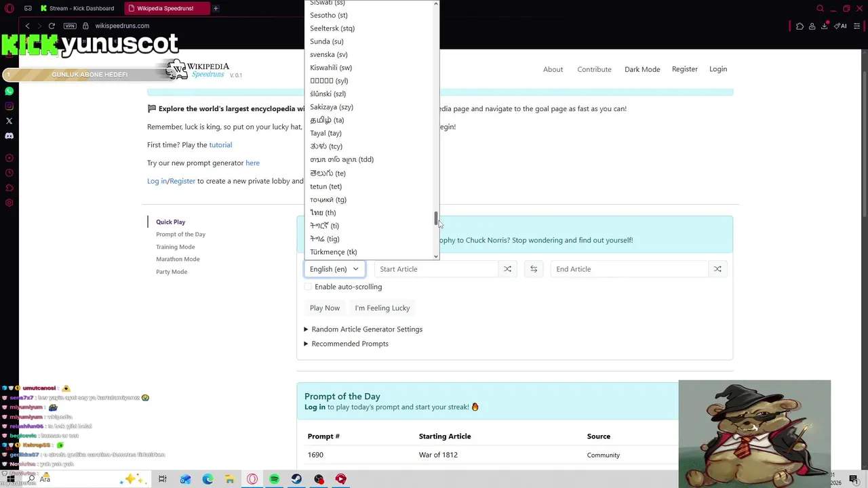868x488 pixels.
Task: Open the Login page
Action: 718,69
